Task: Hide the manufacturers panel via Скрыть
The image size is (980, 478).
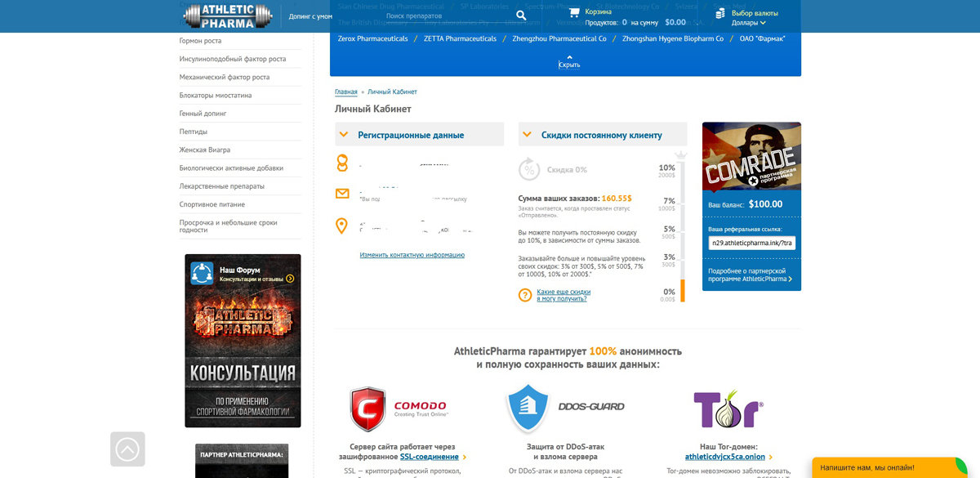Action: click(568, 65)
